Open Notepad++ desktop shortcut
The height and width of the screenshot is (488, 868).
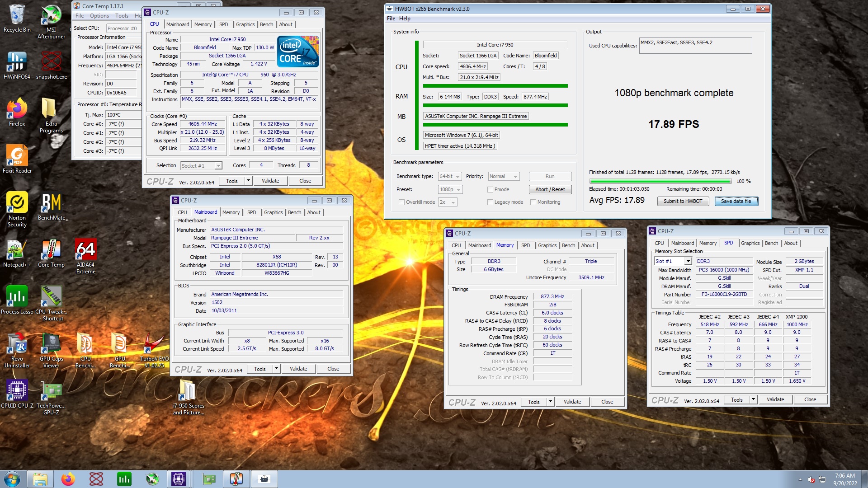(x=17, y=253)
